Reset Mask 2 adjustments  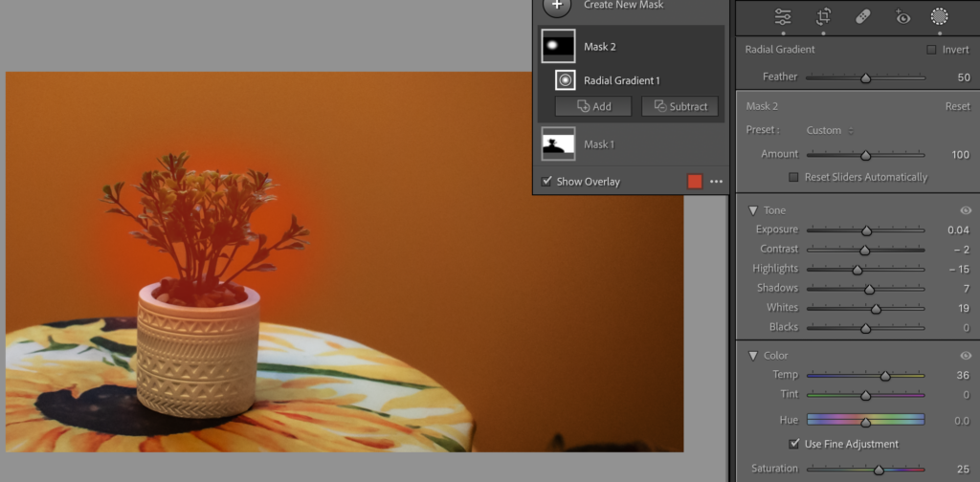coord(957,106)
